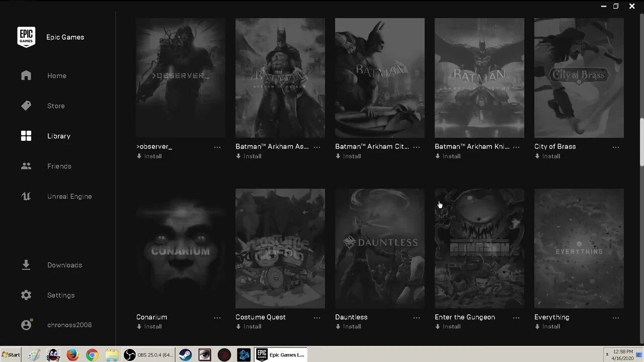Viewport: 644px width, 362px height.
Task: Open options menu for Enter the Gungeon
Action: click(516, 317)
